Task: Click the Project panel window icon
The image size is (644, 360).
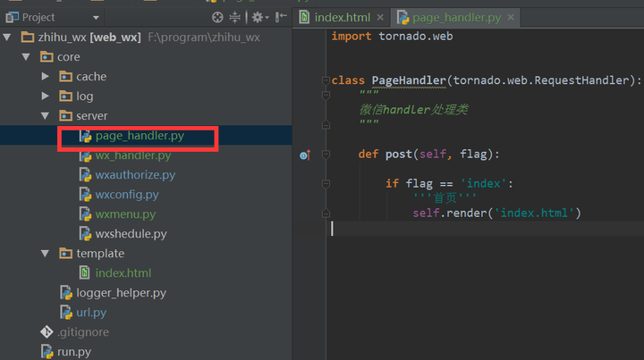Action: (12, 17)
